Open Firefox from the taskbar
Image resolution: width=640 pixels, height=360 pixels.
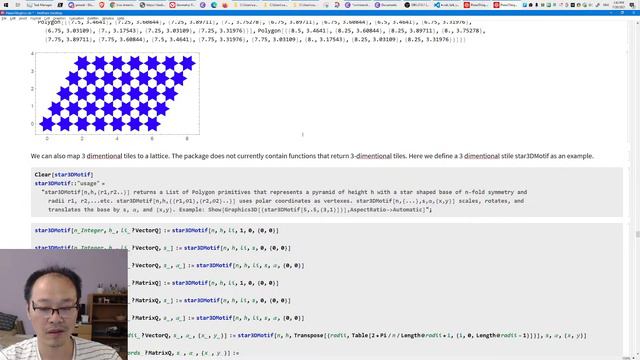point(225,5)
